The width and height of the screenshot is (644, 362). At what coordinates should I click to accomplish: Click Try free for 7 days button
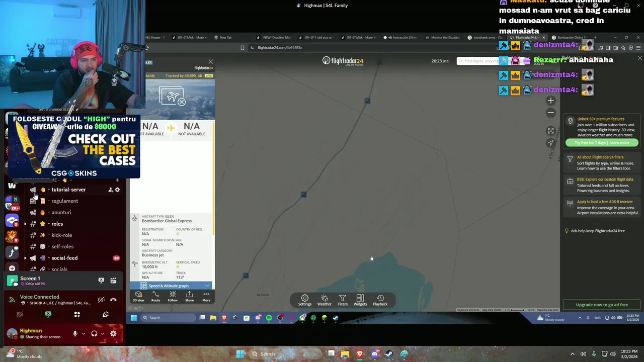click(x=602, y=143)
